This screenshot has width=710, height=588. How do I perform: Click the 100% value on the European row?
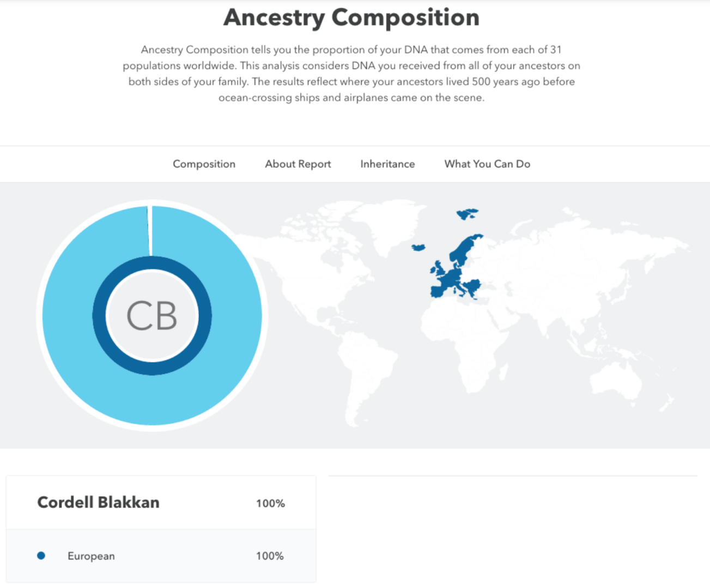(x=270, y=556)
